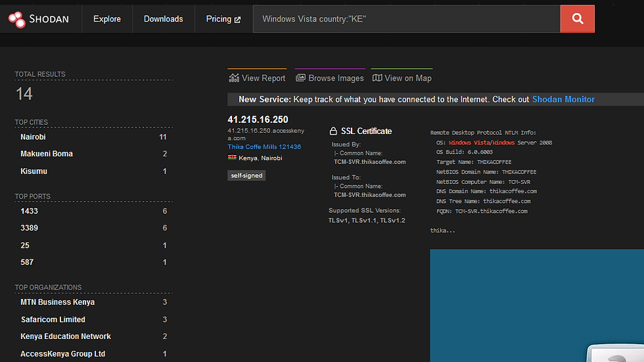Click the Shodan logo icon
This screenshot has width=644, height=362.
[x=17, y=19]
